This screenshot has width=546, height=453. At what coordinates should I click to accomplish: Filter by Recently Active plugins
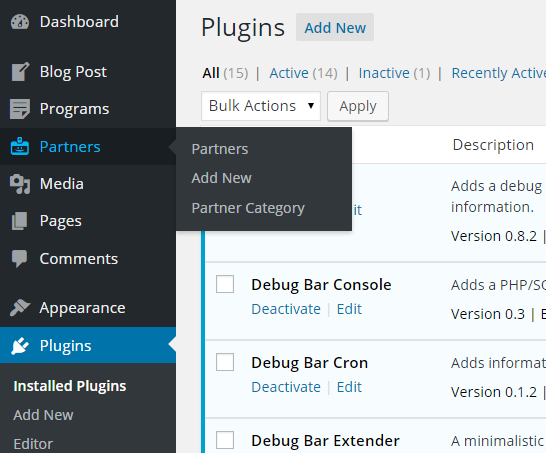coord(499,73)
